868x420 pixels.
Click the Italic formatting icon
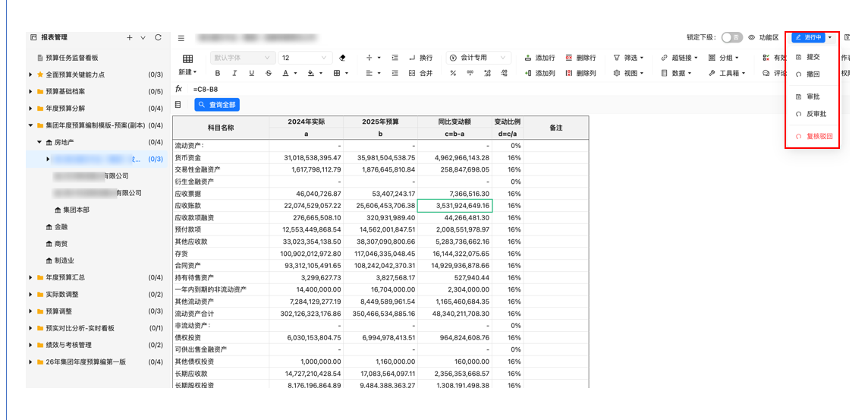[234, 73]
